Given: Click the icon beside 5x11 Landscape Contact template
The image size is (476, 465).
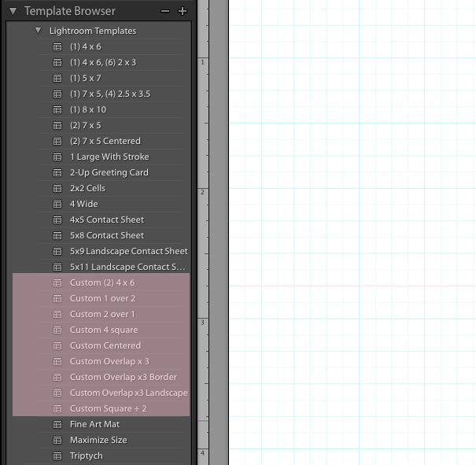Looking at the screenshot, I should (57, 267).
